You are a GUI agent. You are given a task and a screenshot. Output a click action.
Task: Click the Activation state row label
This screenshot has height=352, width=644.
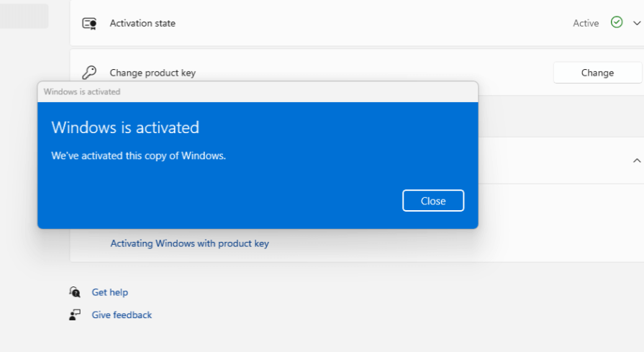click(x=142, y=23)
